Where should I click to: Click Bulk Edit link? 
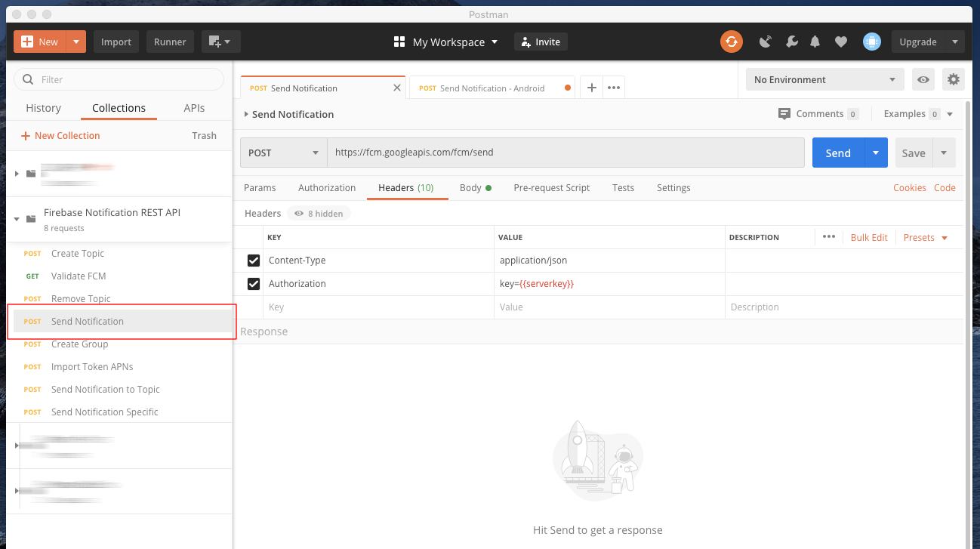(x=869, y=237)
